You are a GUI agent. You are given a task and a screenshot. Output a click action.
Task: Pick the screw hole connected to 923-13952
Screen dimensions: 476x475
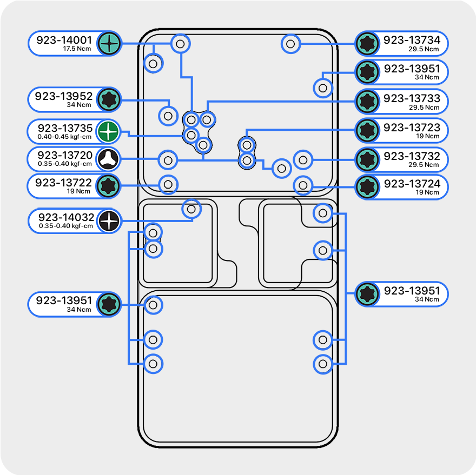[168, 115]
